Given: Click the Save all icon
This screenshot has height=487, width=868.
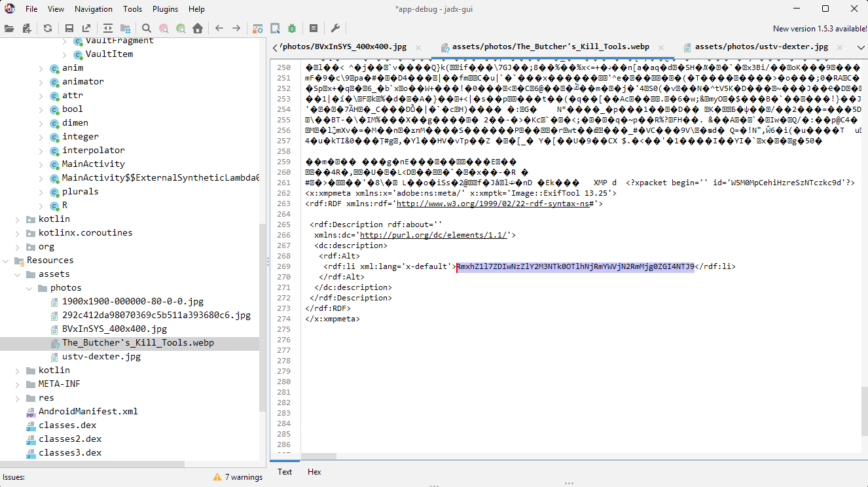Looking at the screenshot, I should [x=69, y=28].
